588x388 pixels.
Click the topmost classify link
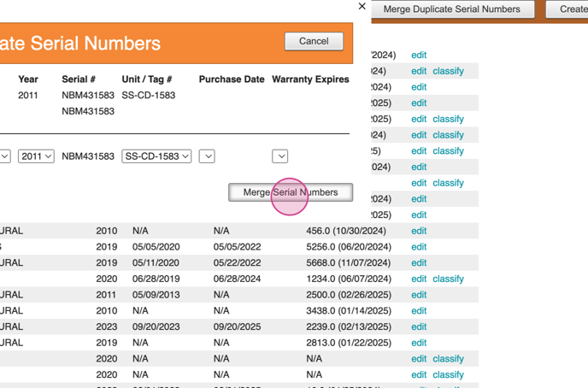448,71
